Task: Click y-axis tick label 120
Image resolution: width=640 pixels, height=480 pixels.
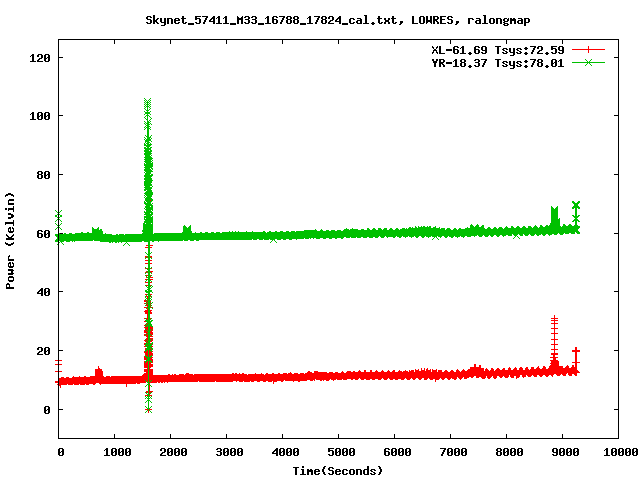Action: point(40,58)
